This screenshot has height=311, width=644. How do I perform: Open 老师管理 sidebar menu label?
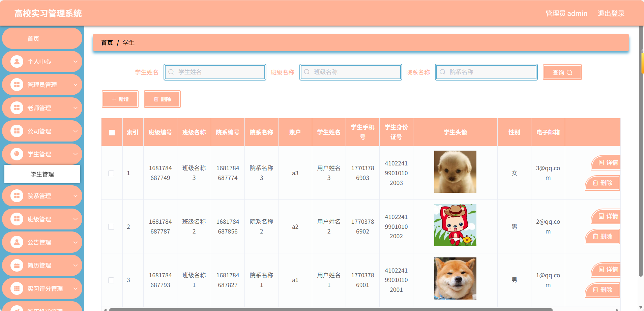pos(39,108)
